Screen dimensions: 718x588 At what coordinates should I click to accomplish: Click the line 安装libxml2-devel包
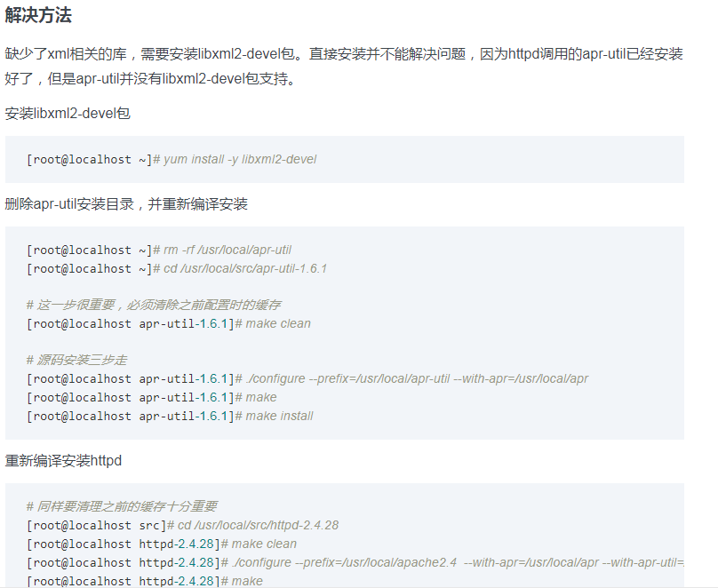click(x=68, y=113)
